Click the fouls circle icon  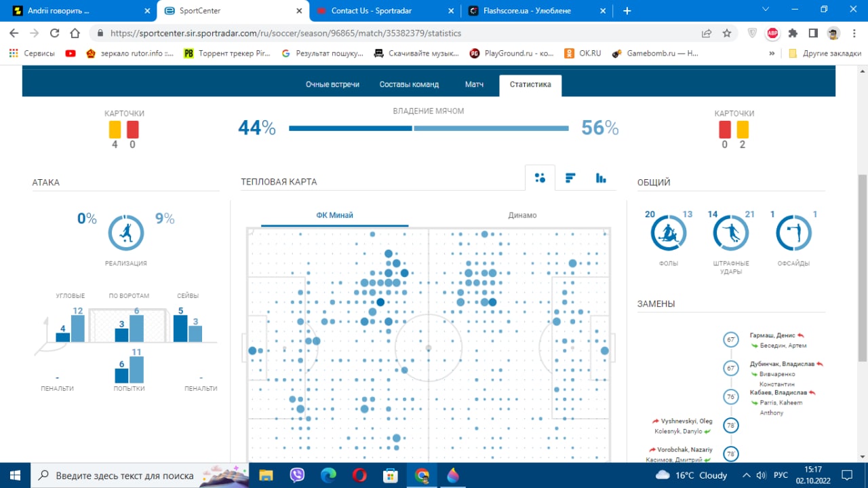[x=669, y=233]
